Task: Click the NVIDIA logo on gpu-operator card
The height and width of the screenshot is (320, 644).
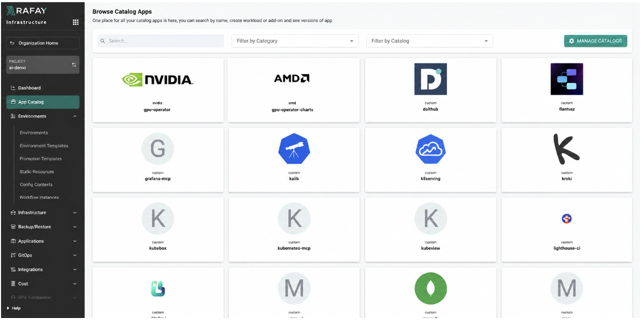Action: click(158, 79)
